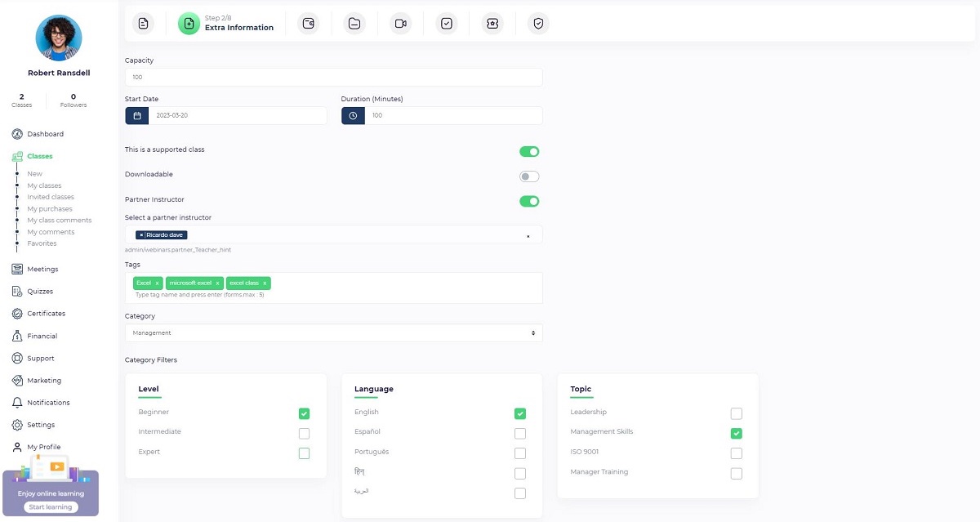Click the Start Date calendar icon

[137, 116]
